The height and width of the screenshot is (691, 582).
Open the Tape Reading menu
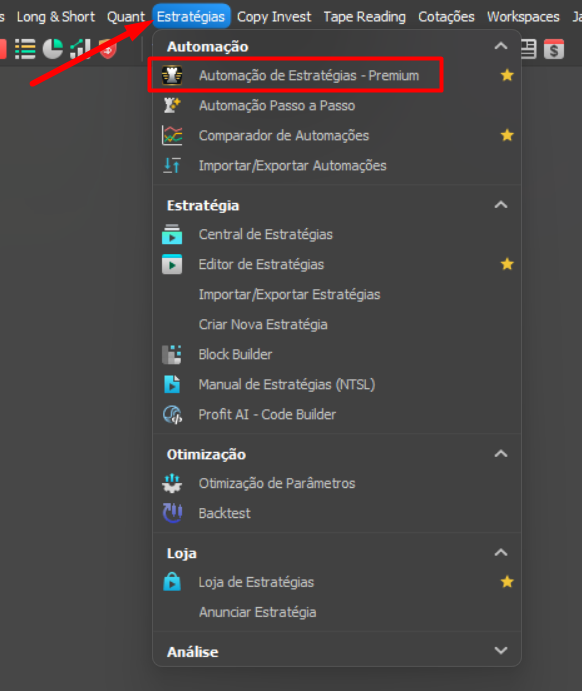click(x=364, y=17)
